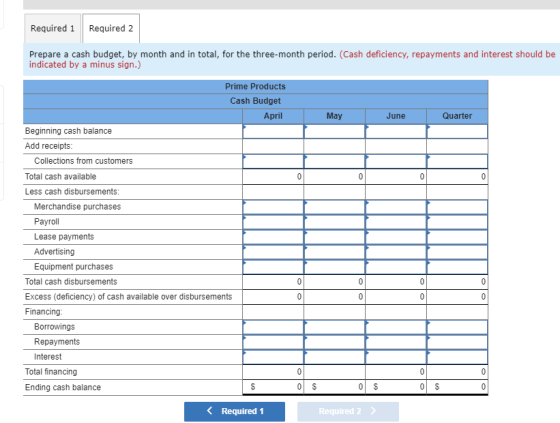The image size is (560, 423).
Task: Click the Ending cash balance label
Action: [63, 387]
